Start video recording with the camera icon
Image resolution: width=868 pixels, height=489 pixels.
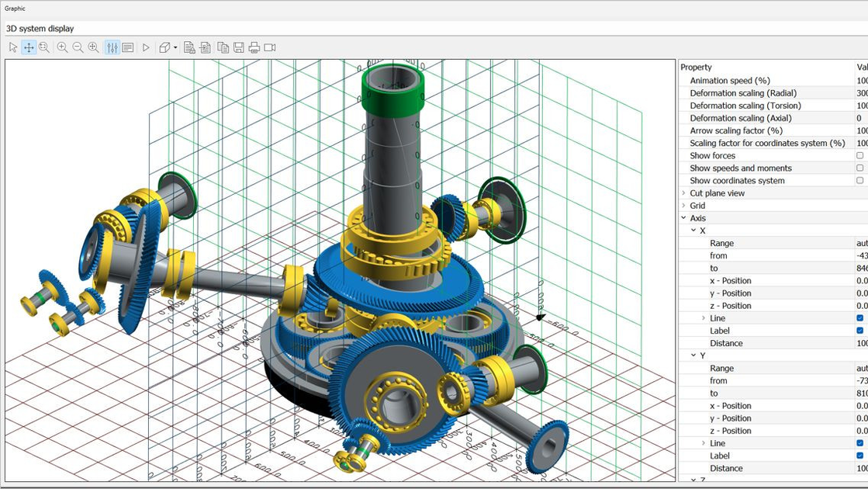click(270, 47)
